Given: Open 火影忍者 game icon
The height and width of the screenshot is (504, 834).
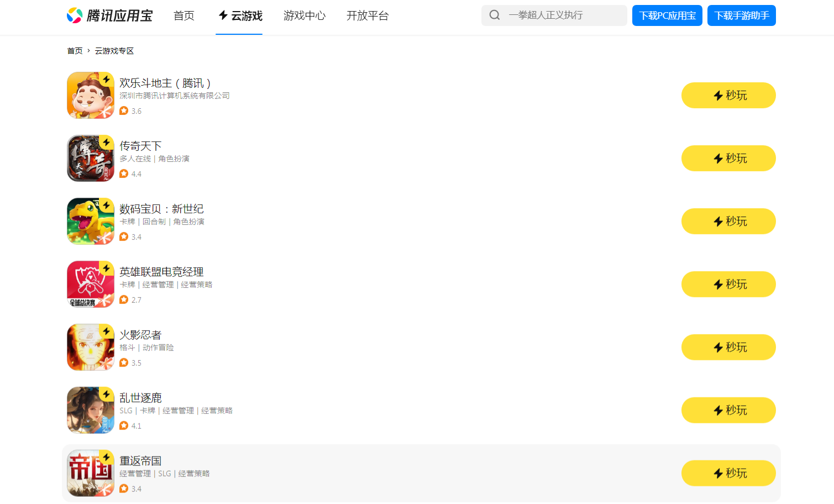Looking at the screenshot, I should pyautogui.click(x=91, y=347).
